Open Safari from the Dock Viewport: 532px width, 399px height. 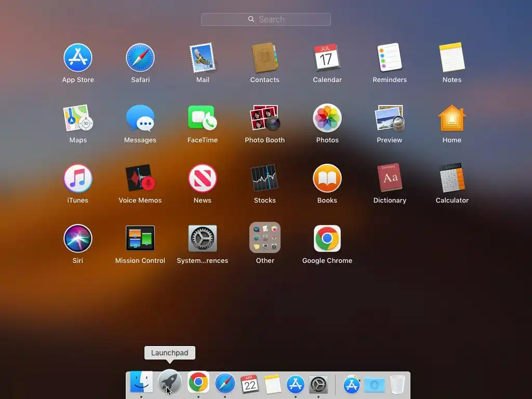[x=224, y=384]
